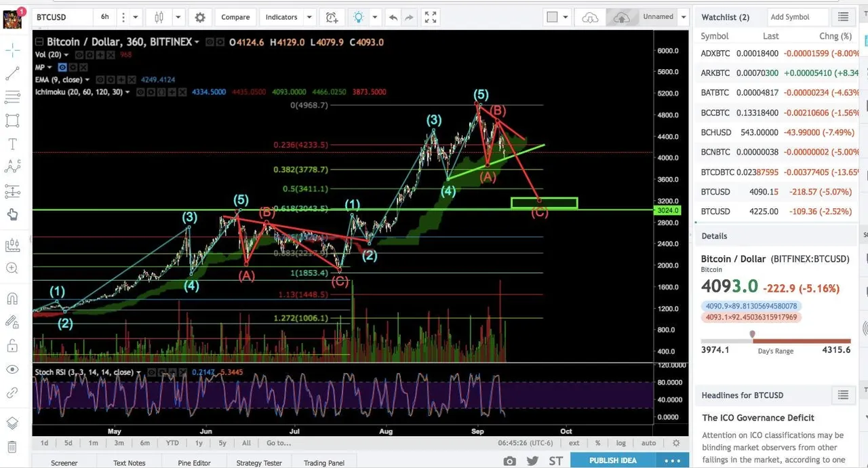Image resolution: width=868 pixels, height=468 pixels.
Task: Set time range to YTD
Action: 172,443
